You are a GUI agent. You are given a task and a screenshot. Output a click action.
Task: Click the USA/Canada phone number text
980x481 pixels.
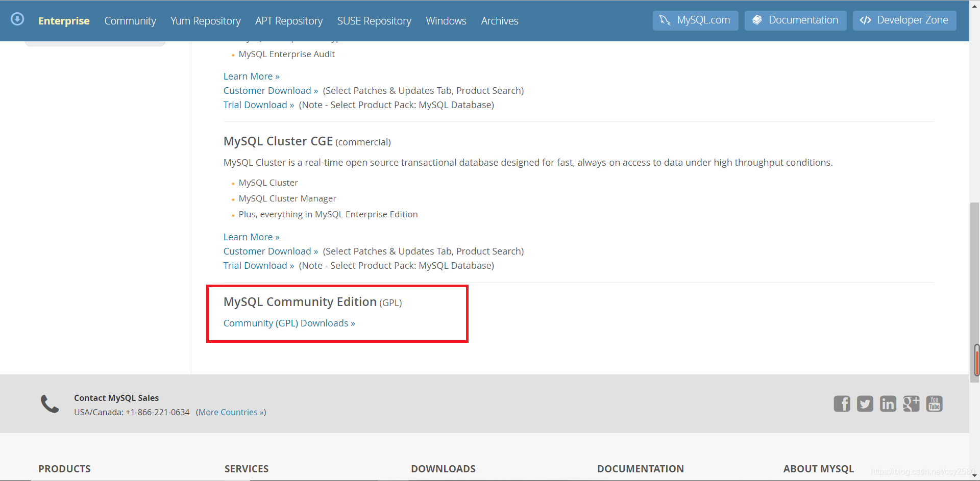[132, 412]
